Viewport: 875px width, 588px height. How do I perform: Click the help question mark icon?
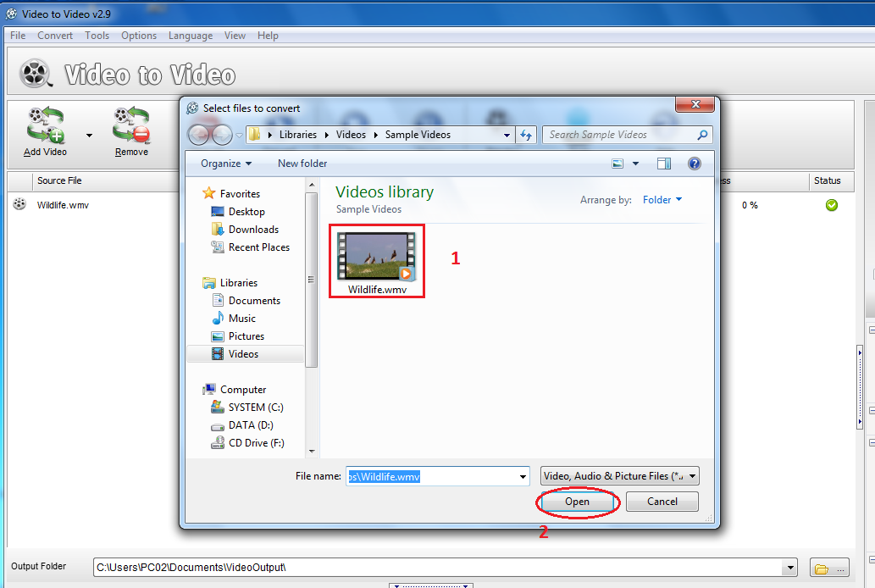(x=695, y=164)
